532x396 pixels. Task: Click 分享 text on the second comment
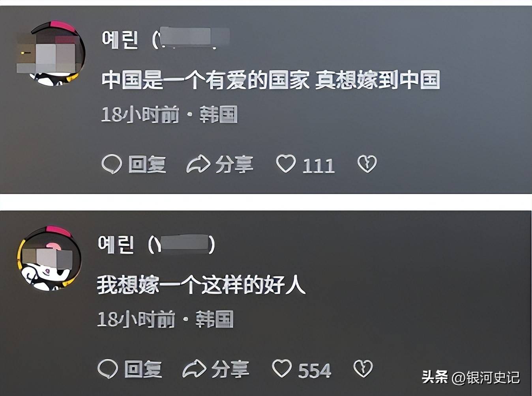pos(230,370)
